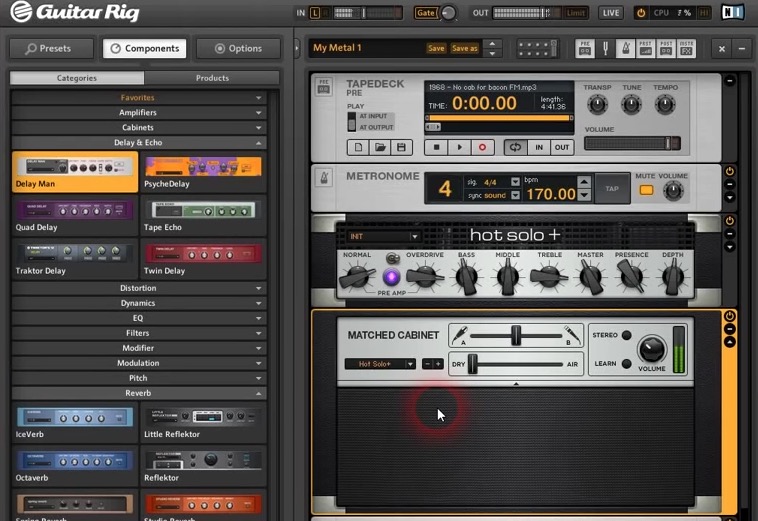Click the Save preset button
Screen dimensions: 758x521
click(436, 48)
